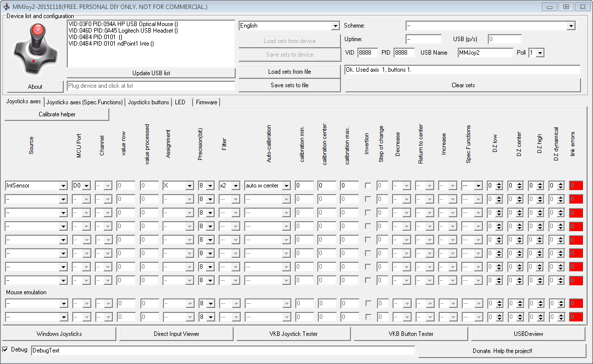Click Calibrate helper button
This screenshot has height=364, width=593.
pyautogui.click(x=57, y=114)
